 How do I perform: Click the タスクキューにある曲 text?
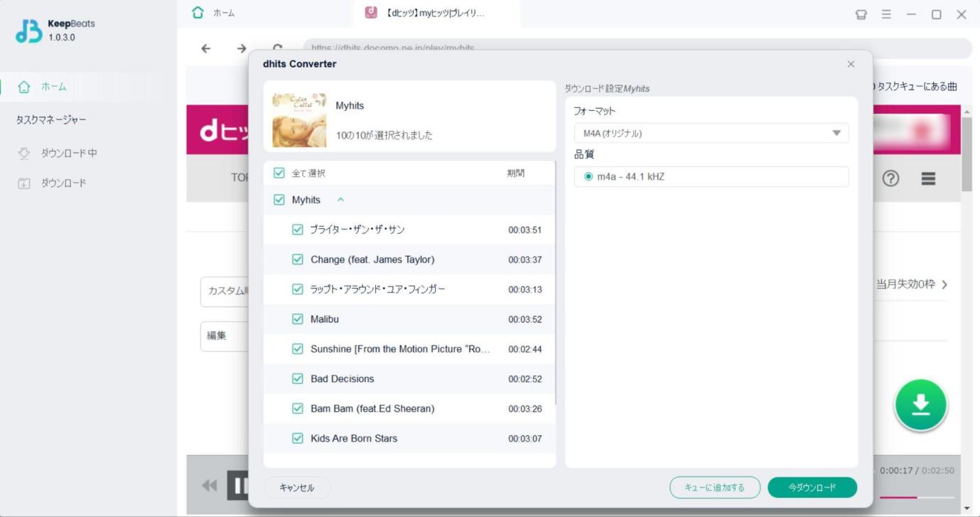(x=917, y=87)
